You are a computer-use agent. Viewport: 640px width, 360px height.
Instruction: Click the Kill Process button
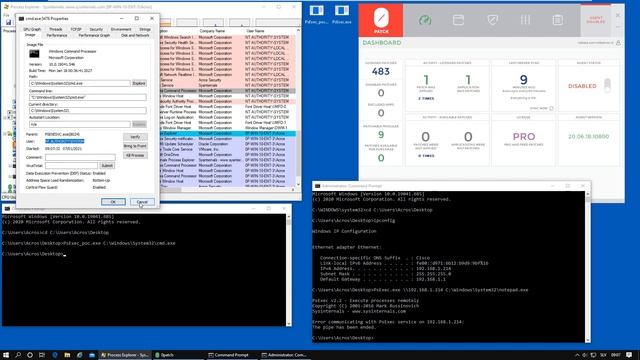pyautogui.click(x=135, y=156)
